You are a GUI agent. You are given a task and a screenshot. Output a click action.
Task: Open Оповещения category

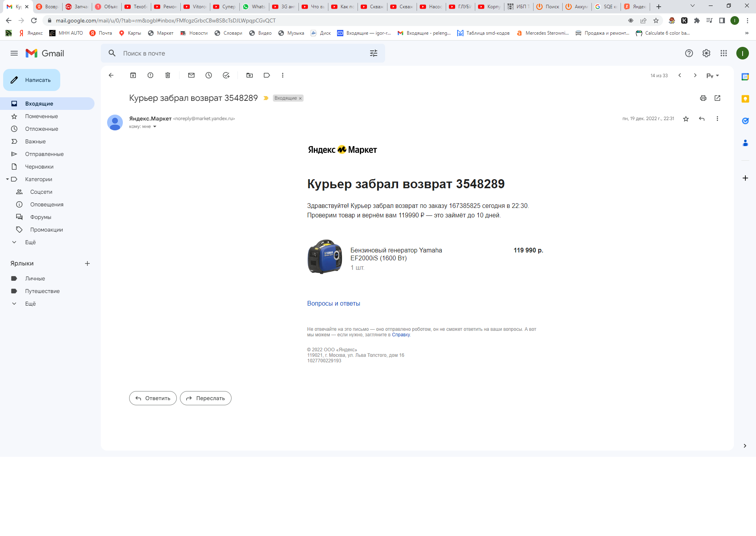[47, 204]
